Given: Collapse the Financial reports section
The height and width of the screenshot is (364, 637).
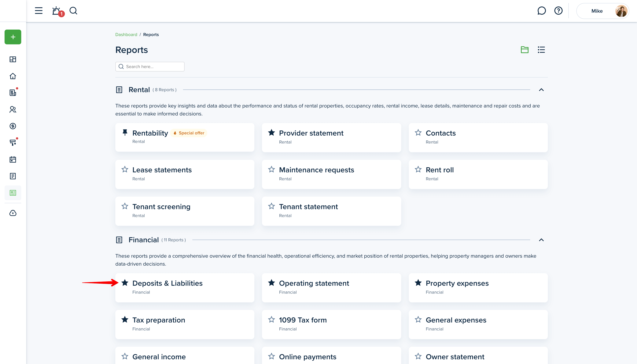Looking at the screenshot, I should pos(541,240).
